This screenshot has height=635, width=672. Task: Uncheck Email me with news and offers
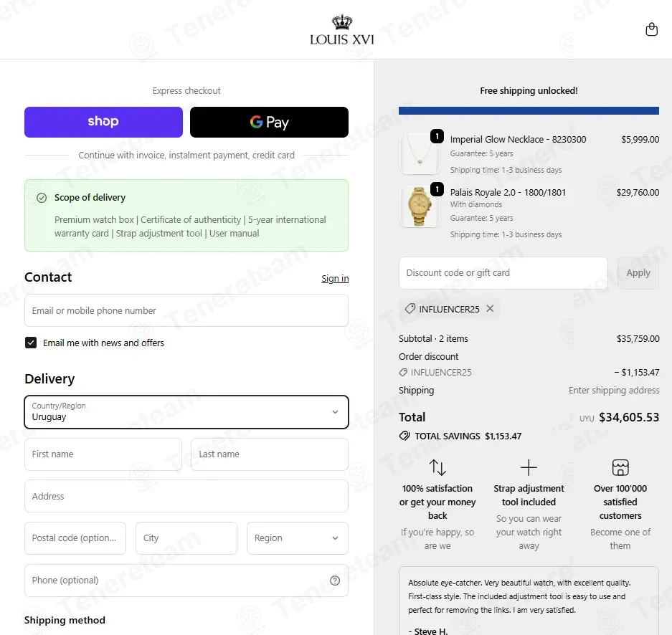pyautogui.click(x=31, y=343)
